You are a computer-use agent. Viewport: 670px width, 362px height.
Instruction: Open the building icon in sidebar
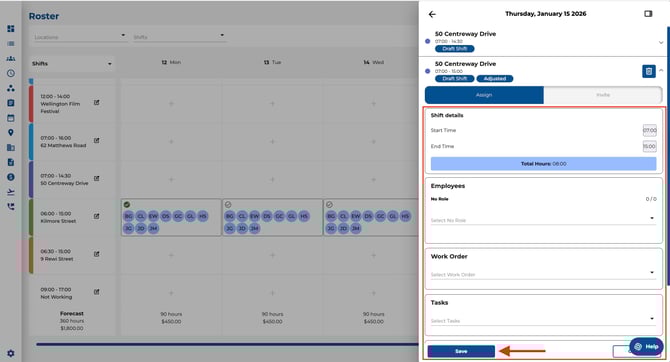point(11,147)
